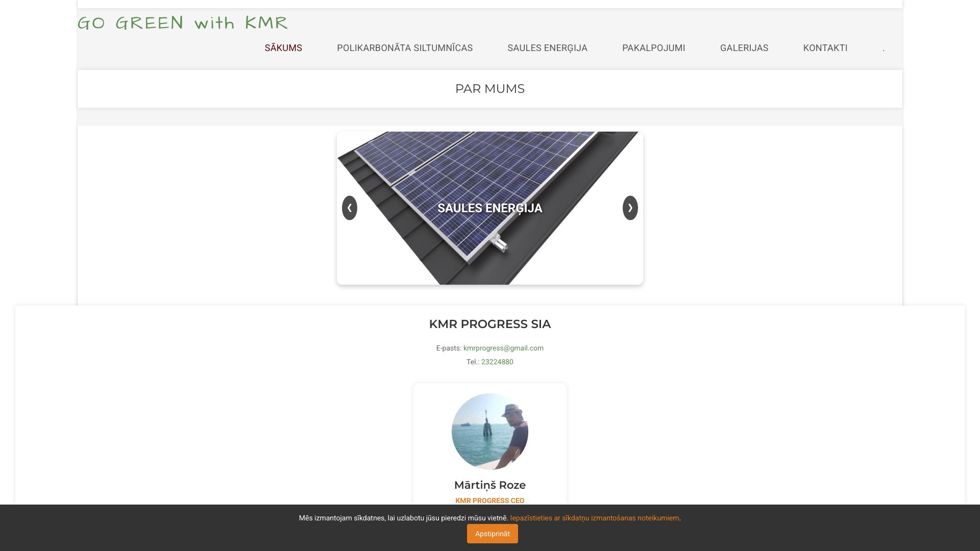Open the Pakalpojumi menu item
980x551 pixels.
coord(654,48)
